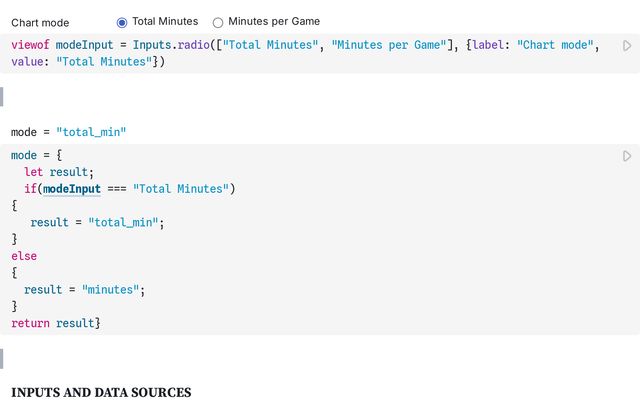640x400 pixels.
Task: Click the viewof keyword in code
Action: point(30,45)
